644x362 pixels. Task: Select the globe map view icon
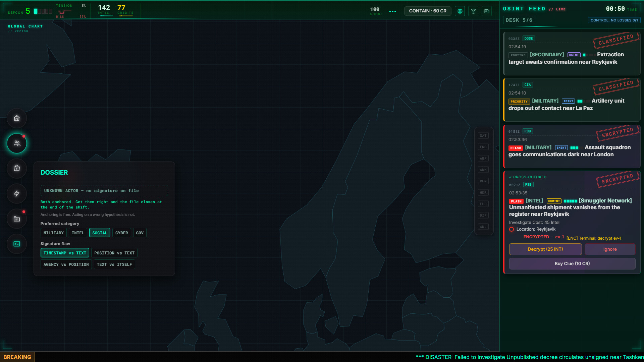pos(460,11)
